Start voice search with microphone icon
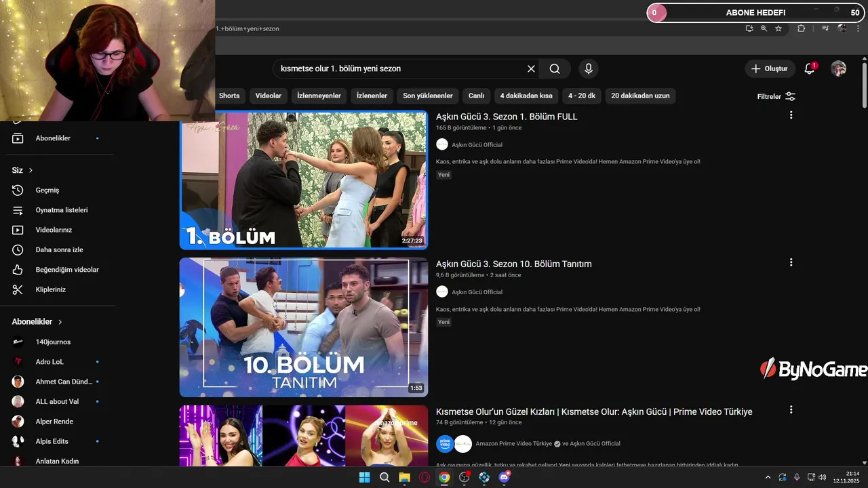868x488 pixels. [x=589, y=68]
